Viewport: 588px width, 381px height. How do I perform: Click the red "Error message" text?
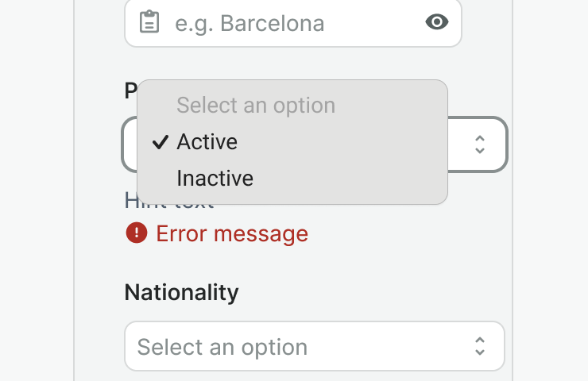click(x=232, y=234)
